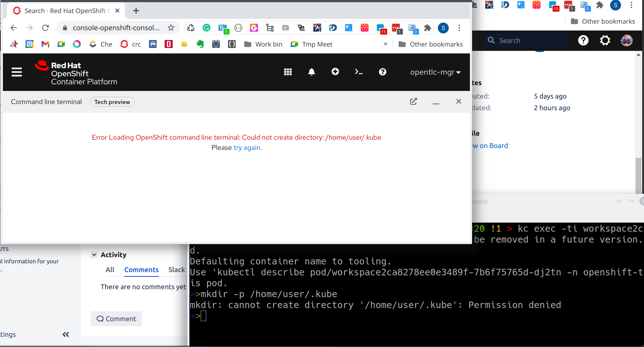Open background browser three-dot menu

pos(631,5)
